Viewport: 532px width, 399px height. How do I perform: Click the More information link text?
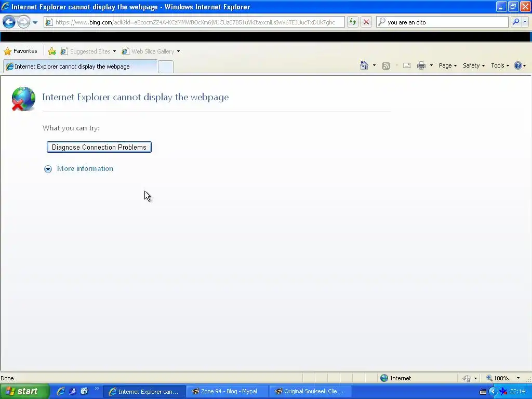pyautogui.click(x=85, y=169)
